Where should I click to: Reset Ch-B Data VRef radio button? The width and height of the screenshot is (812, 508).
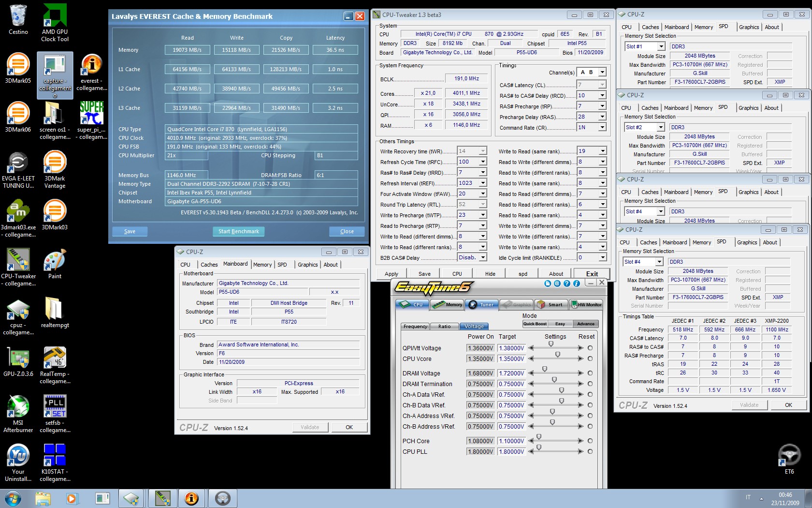[590, 405]
